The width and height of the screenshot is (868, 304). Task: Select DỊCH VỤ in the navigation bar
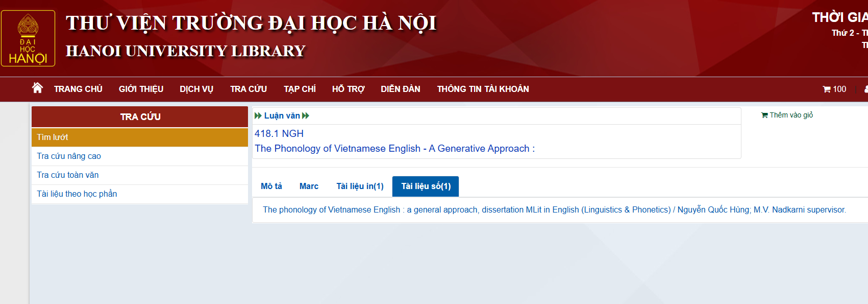(x=196, y=89)
